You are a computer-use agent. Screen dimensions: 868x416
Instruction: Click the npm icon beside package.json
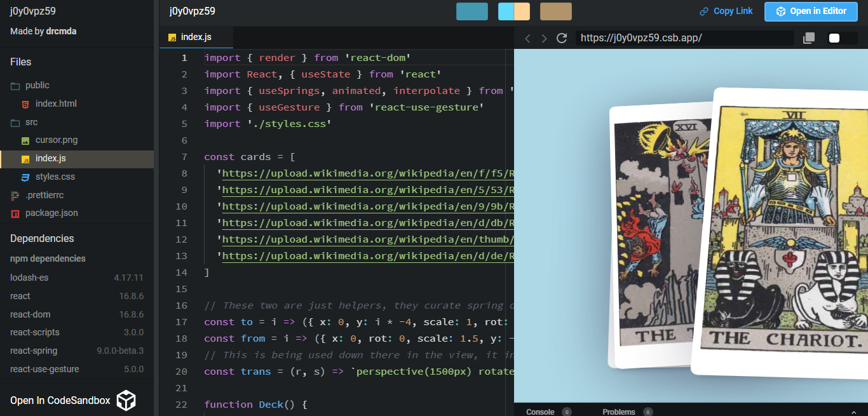click(15, 213)
